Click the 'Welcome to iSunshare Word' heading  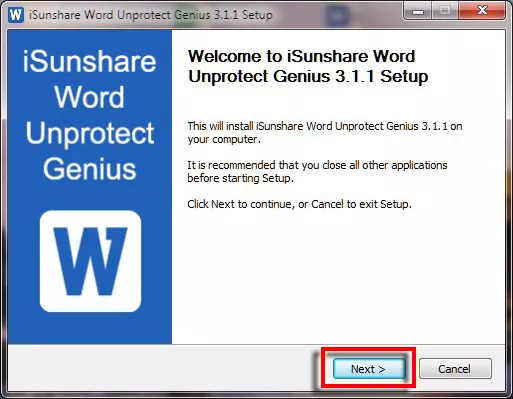[308, 66]
